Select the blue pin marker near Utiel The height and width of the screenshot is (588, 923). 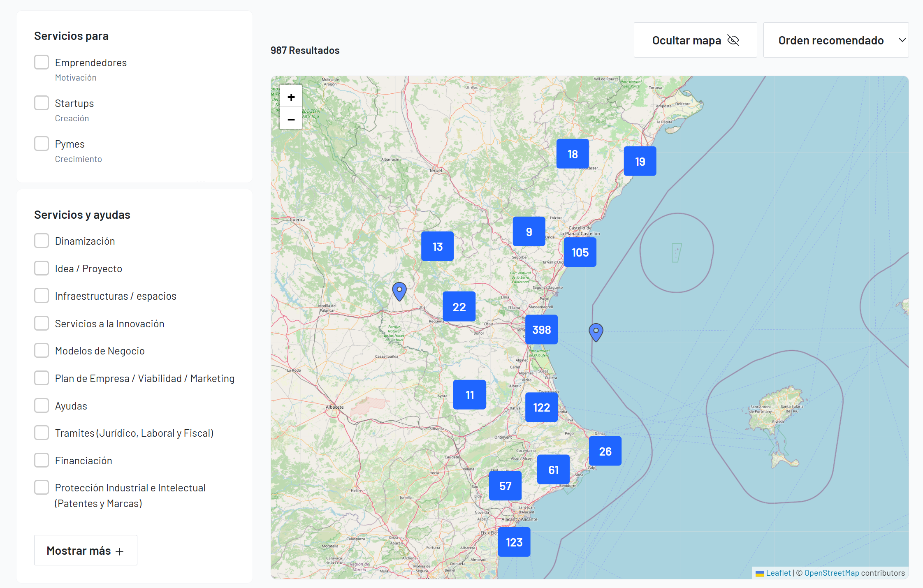tap(399, 291)
